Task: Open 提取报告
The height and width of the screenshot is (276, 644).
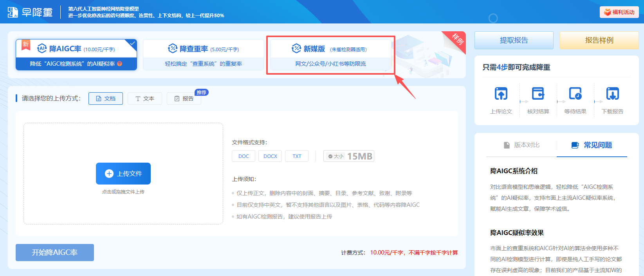Action: (x=514, y=40)
